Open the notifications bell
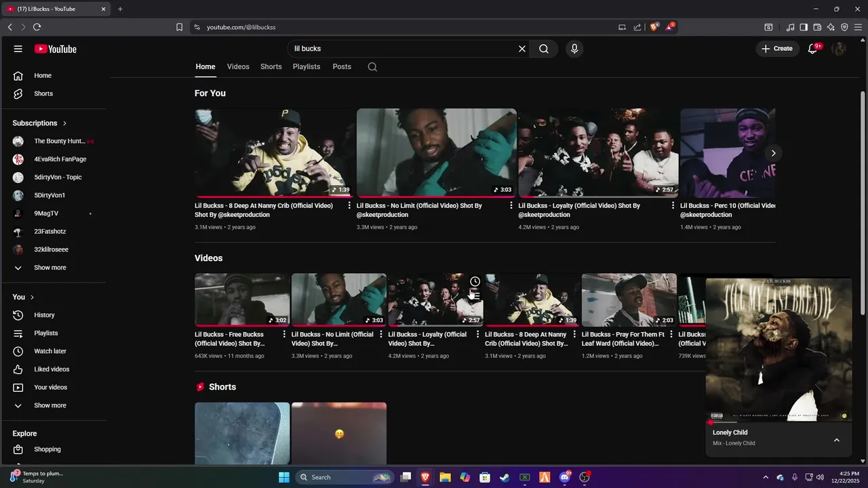 coord(812,49)
